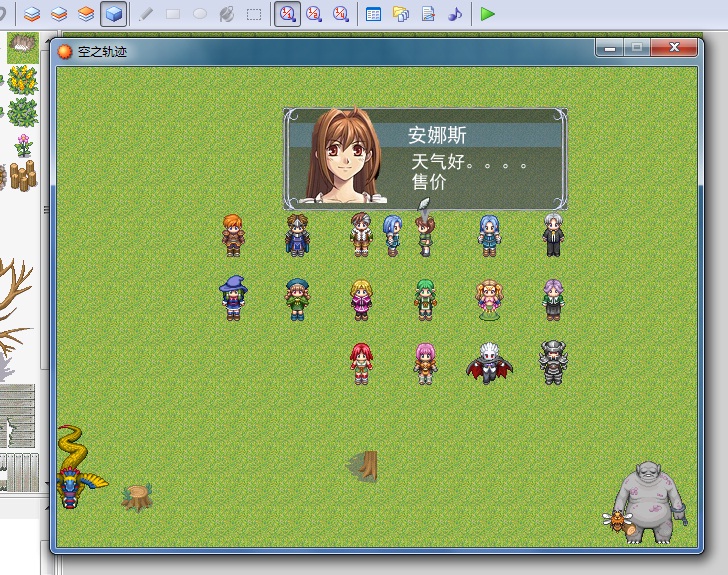
Task: Click the helmeted knight in blue cape
Action: click(297, 235)
